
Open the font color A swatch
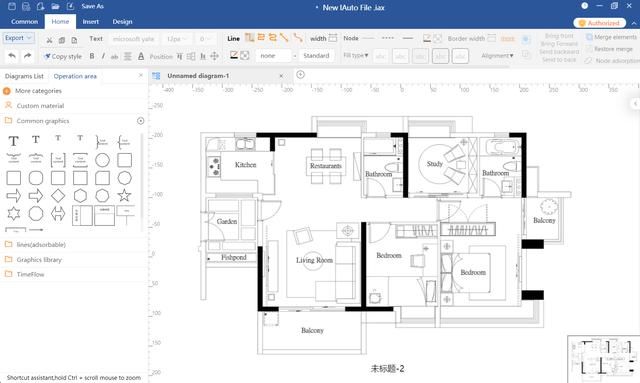point(141,56)
